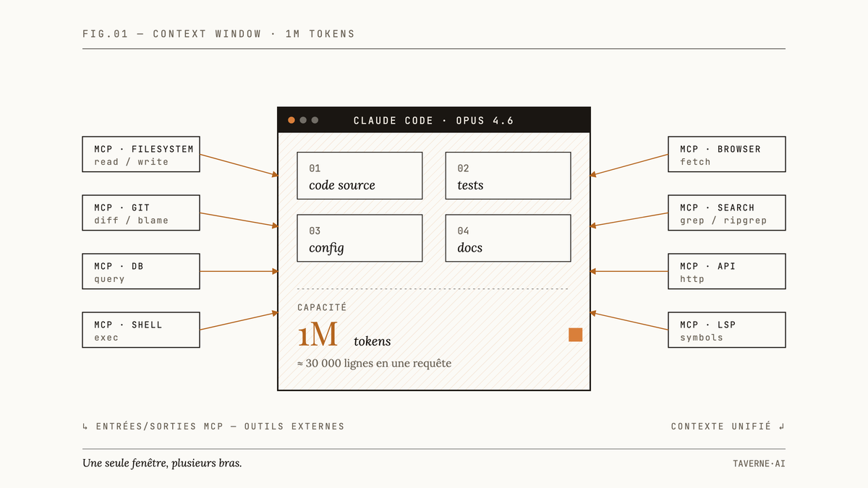868x488 pixels.
Task: Select the MCP · BROWSER fetch box
Action: click(x=727, y=155)
